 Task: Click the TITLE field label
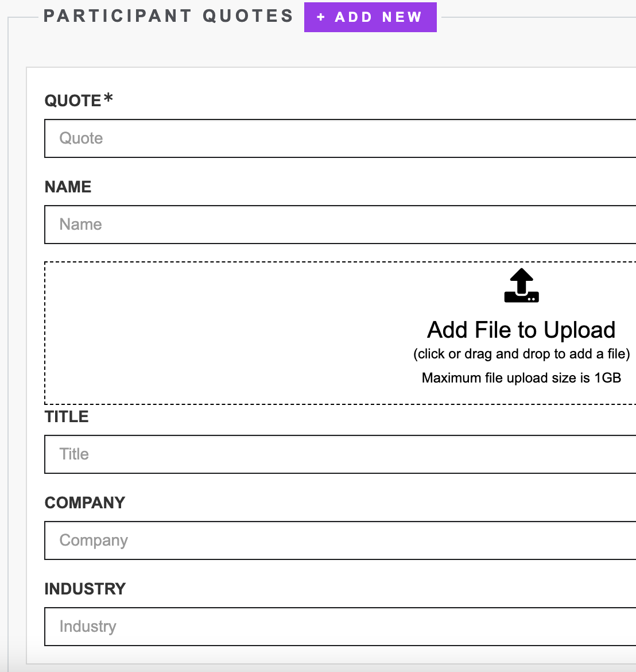pos(67,417)
